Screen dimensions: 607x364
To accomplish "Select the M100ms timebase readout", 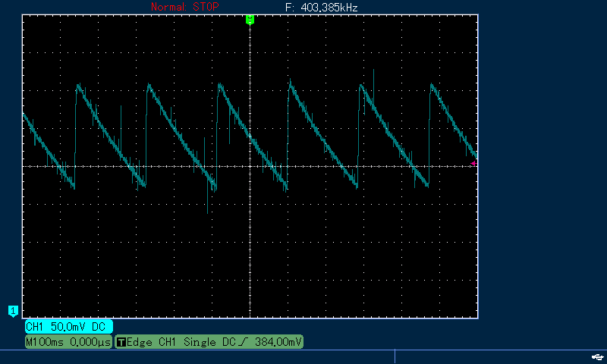I will click(x=68, y=342).
